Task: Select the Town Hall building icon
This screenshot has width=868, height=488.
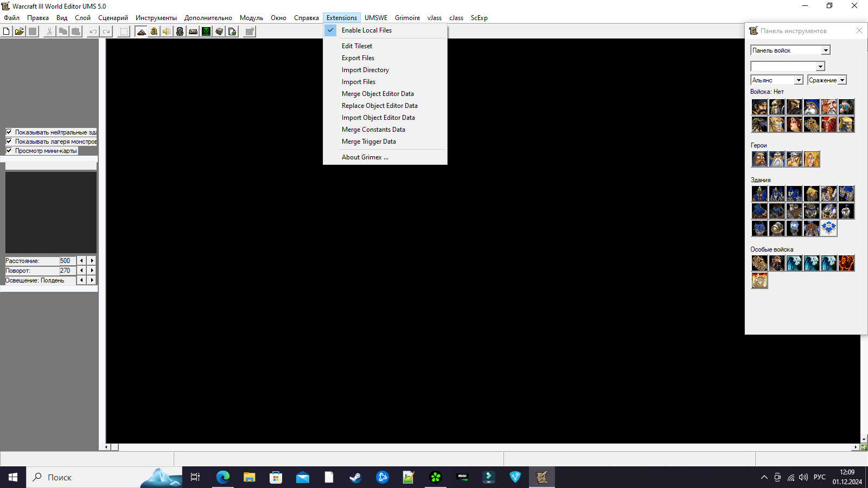Action: coord(759,194)
